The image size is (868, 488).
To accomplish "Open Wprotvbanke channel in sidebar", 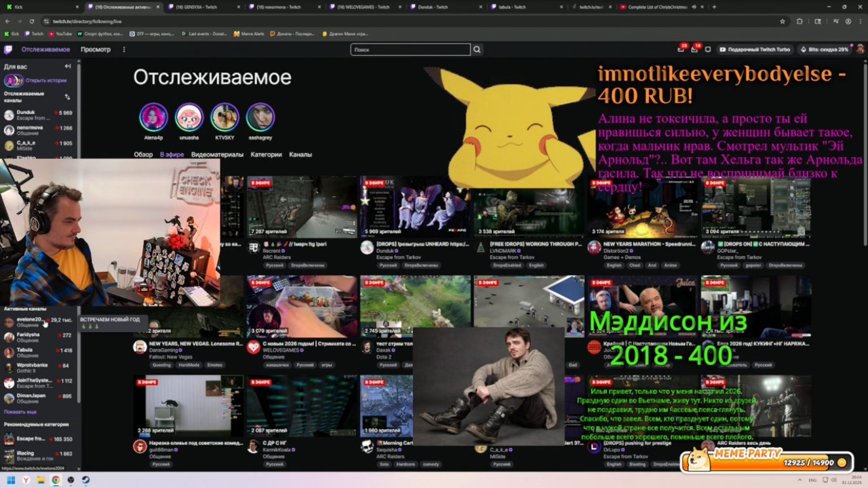I will point(38,368).
